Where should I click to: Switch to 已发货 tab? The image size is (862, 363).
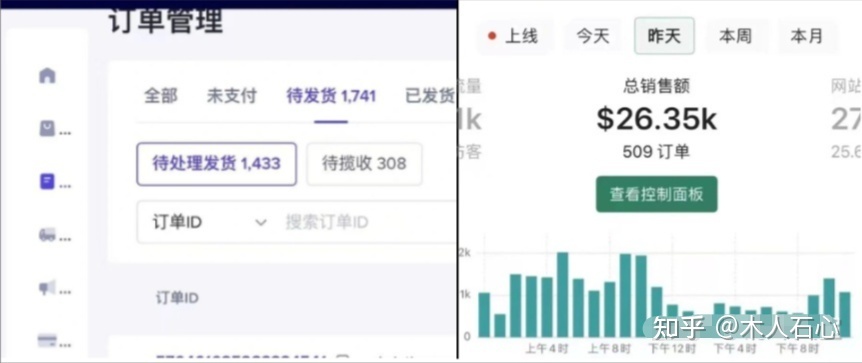coord(430,96)
